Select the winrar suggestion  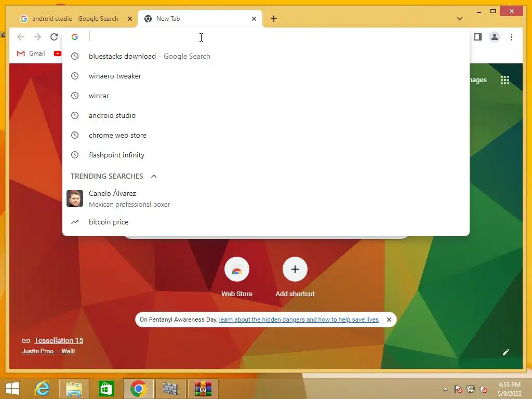click(266, 96)
